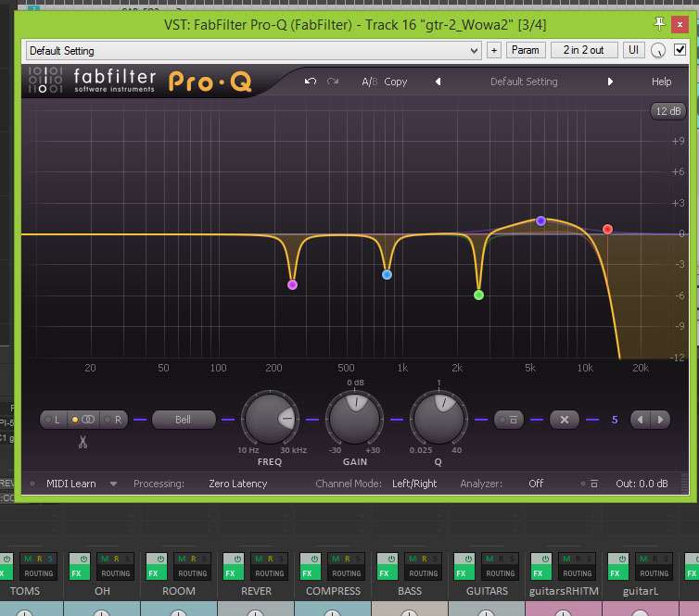Set band to stereo channel mode
This screenshot has height=616, width=699.
coord(83,420)
